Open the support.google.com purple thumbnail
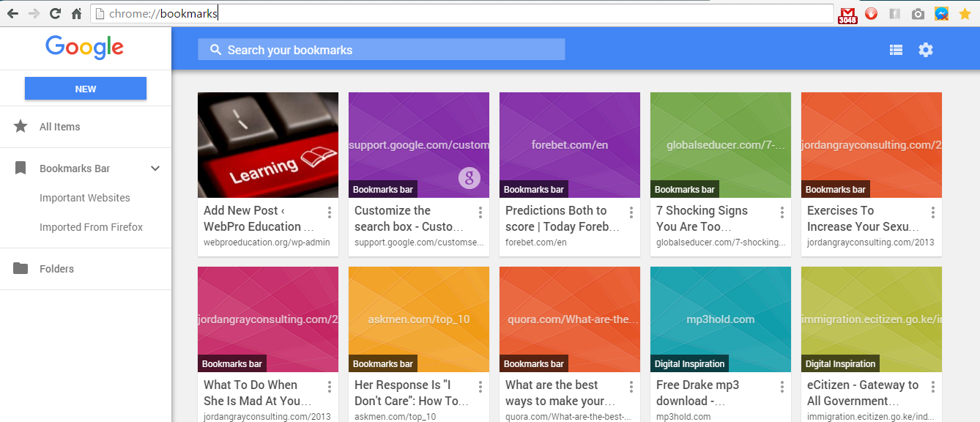Screen dimensions: 980x422 [x=419, y=145]
